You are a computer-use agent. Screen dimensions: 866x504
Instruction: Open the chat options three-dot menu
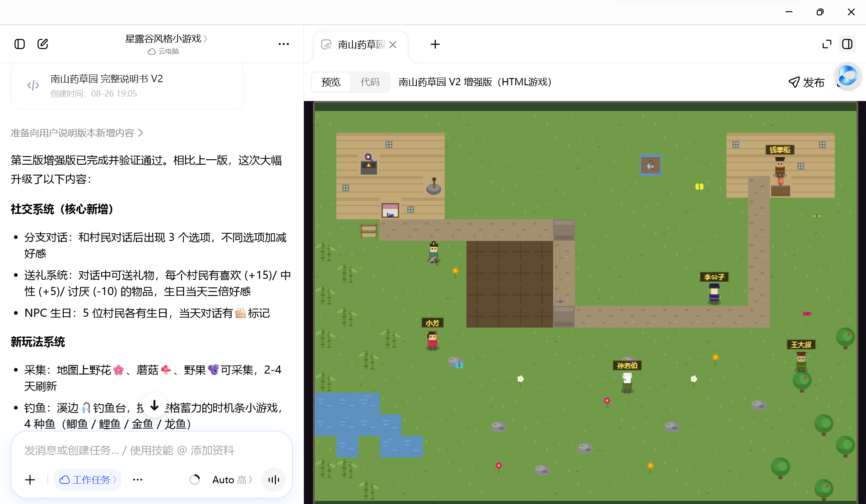click(284, 44)
